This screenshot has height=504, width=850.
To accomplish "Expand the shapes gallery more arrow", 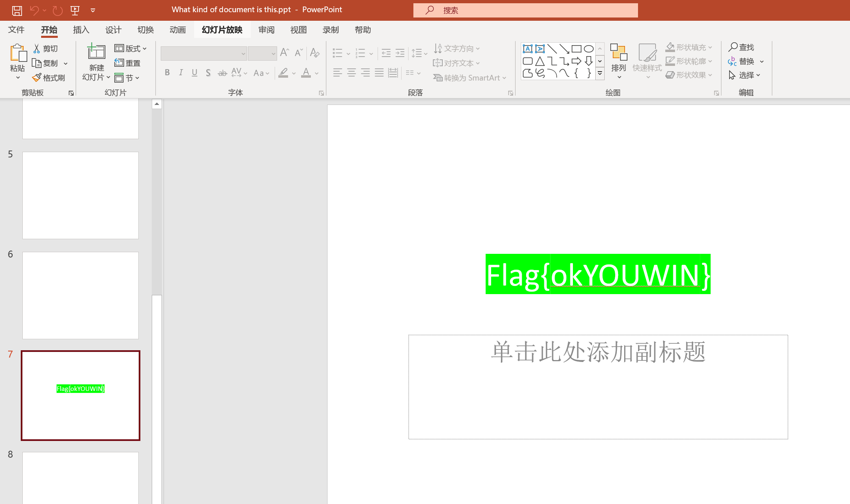I will [x=600, y=74].
